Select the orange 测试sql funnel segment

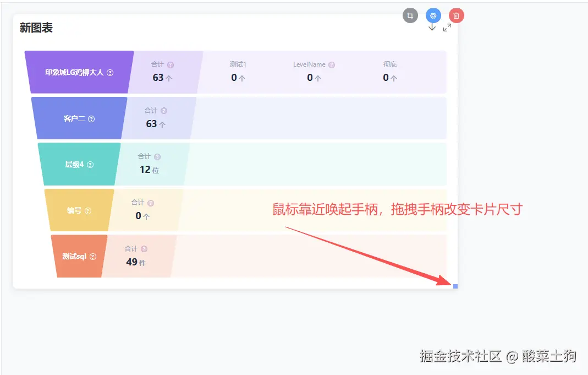pyautogui.click(x=79, y=256)
